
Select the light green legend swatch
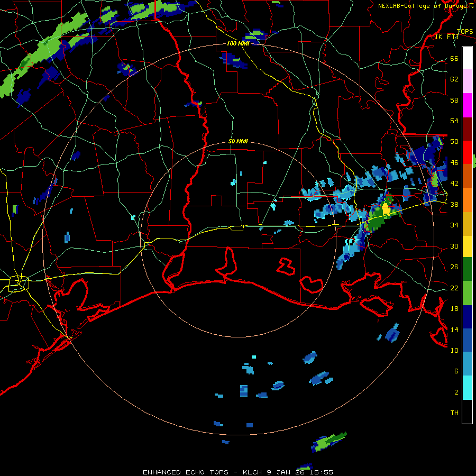point(467,293)
